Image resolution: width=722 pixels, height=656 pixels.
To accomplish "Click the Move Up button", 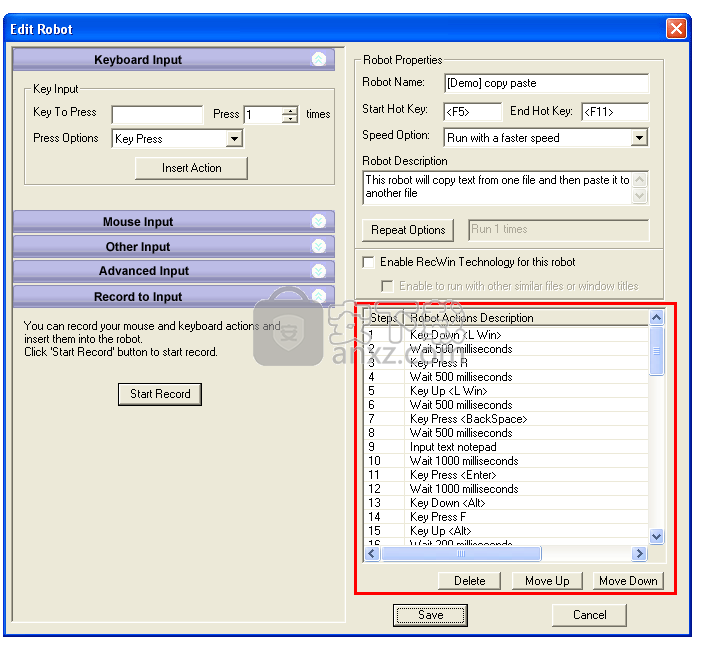I will 547,581.
